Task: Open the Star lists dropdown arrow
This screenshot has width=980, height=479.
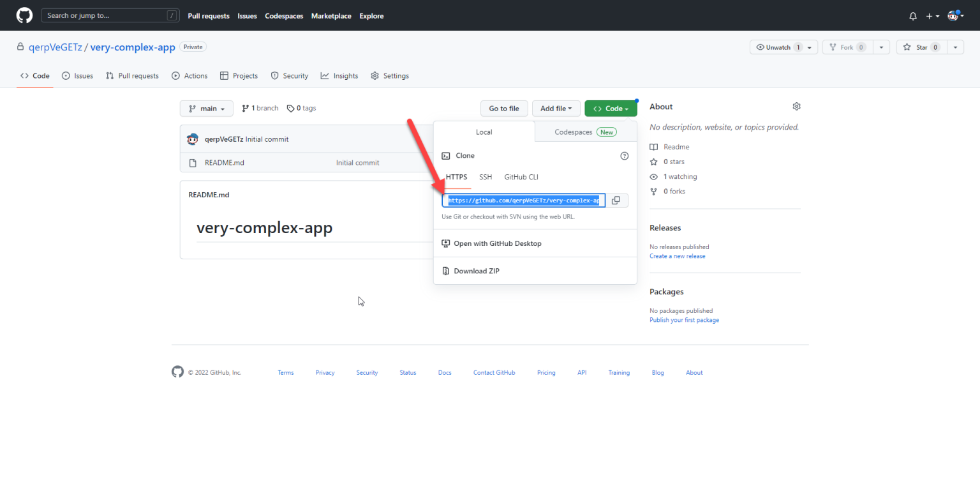Action: point(955,47)
